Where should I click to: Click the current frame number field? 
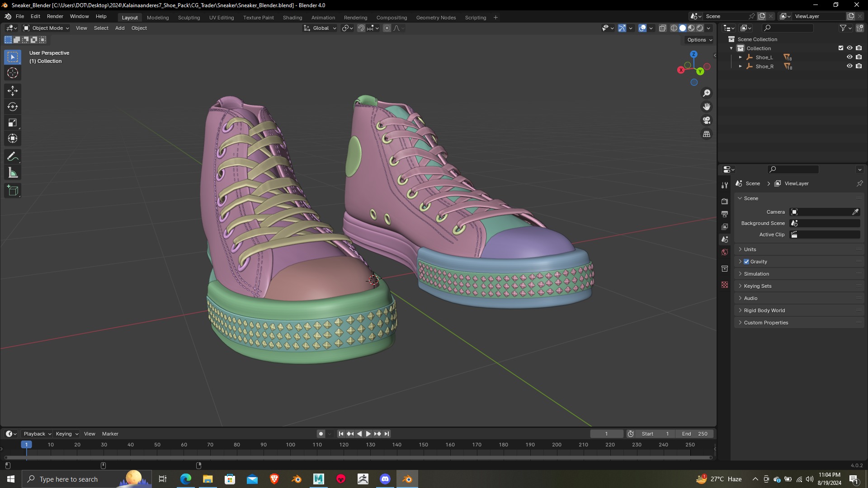coord(606,434)
